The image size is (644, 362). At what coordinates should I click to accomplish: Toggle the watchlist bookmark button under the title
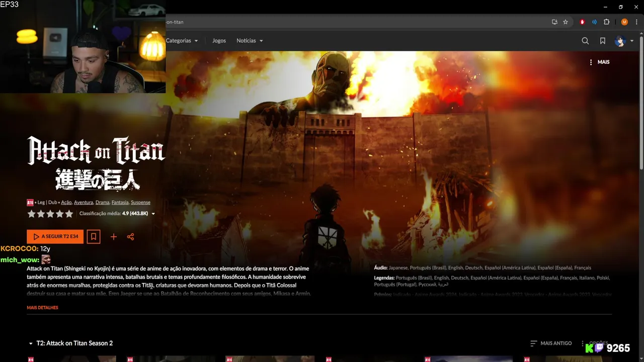[x=93, y=236]
